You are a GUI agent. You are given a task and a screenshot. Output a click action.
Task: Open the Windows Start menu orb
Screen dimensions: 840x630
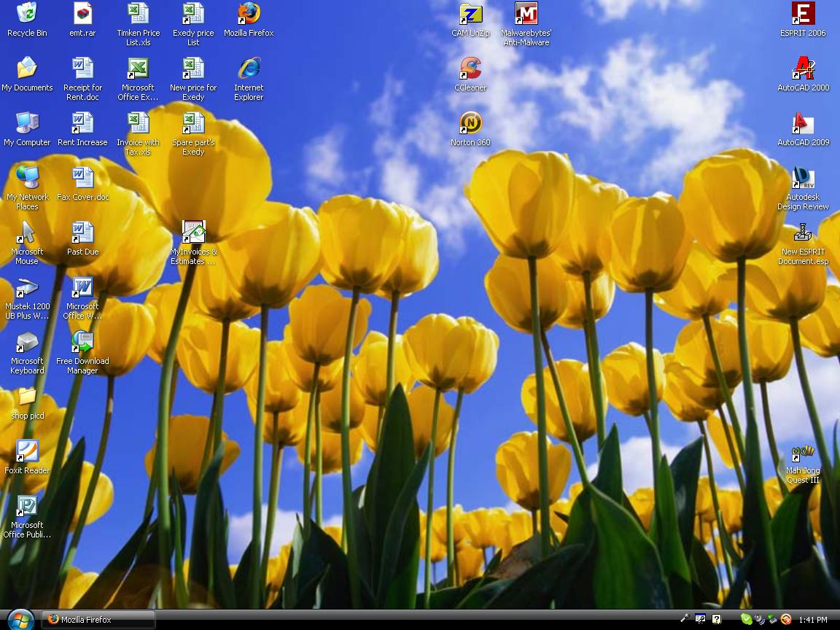pyautogui.click(x=20, y=620)
